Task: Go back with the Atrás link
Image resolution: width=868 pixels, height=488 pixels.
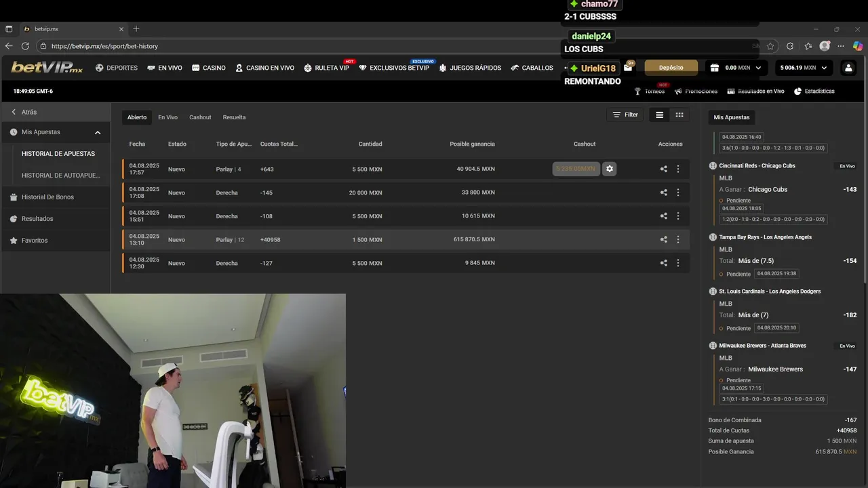Action: [24, 112]
